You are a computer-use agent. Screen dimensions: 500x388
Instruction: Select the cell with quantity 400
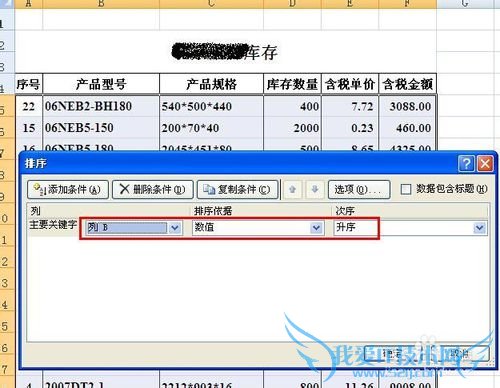pyautogui.click(x=292, y=106)
